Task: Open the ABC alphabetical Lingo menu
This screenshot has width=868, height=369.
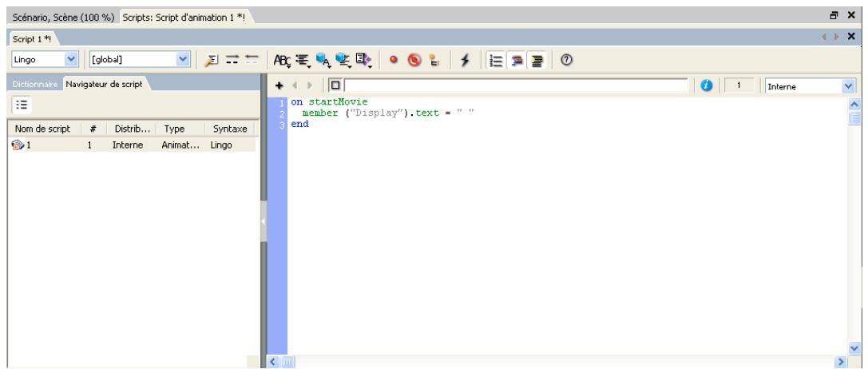Action: pos(283,61)
